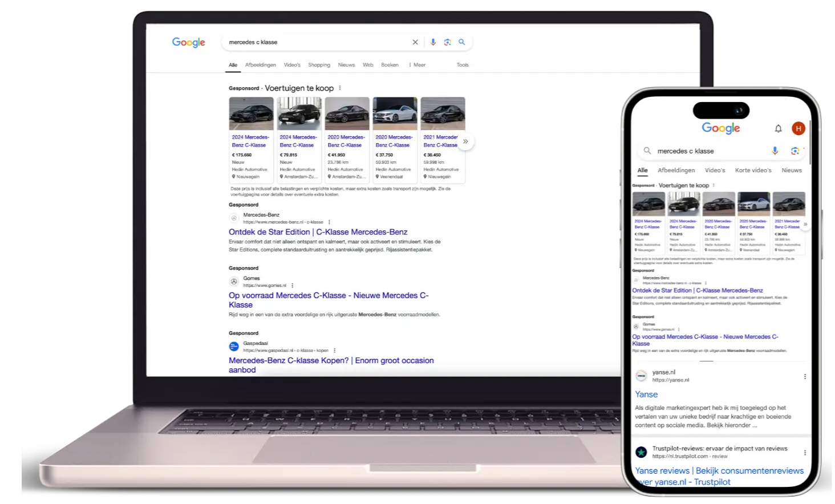
Task: Tap the Trustpilot star favicon on phone
Action: click(641, 452)
